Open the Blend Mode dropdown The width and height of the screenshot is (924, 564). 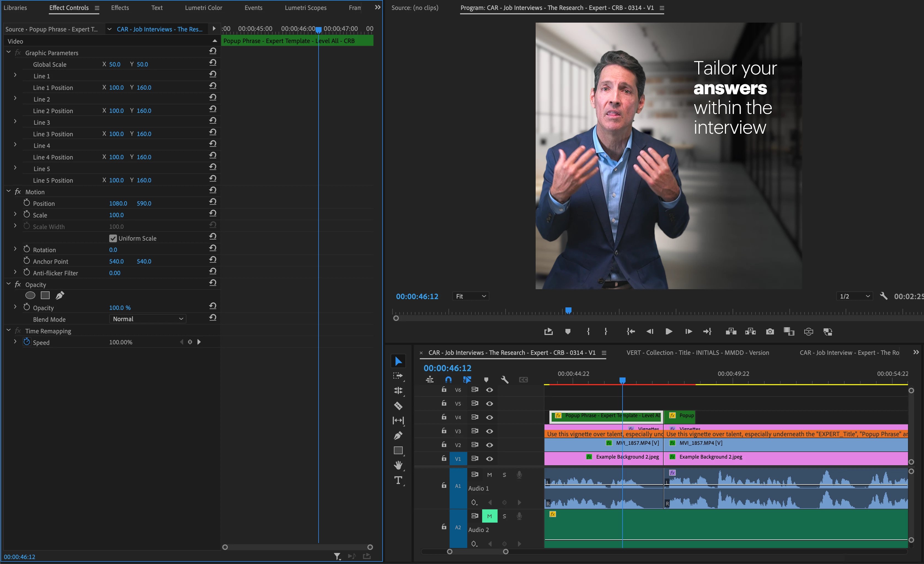pos(148,319)
